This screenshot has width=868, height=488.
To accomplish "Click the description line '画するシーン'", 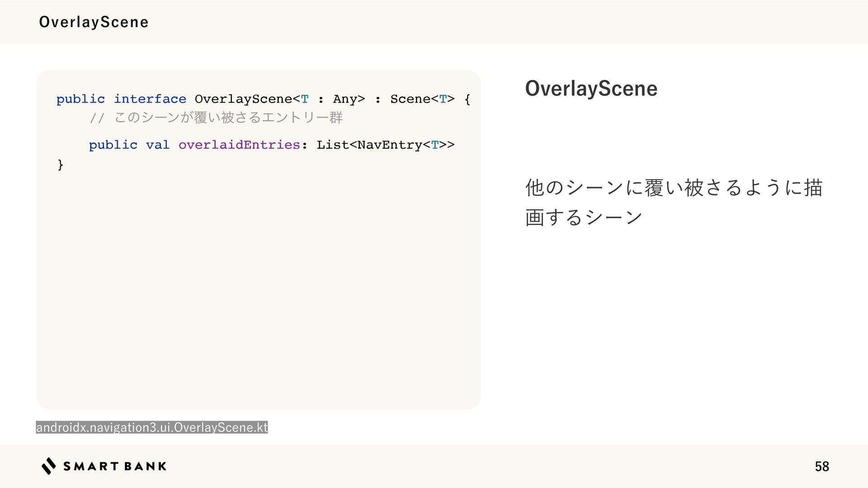I will tap(584, 217).
